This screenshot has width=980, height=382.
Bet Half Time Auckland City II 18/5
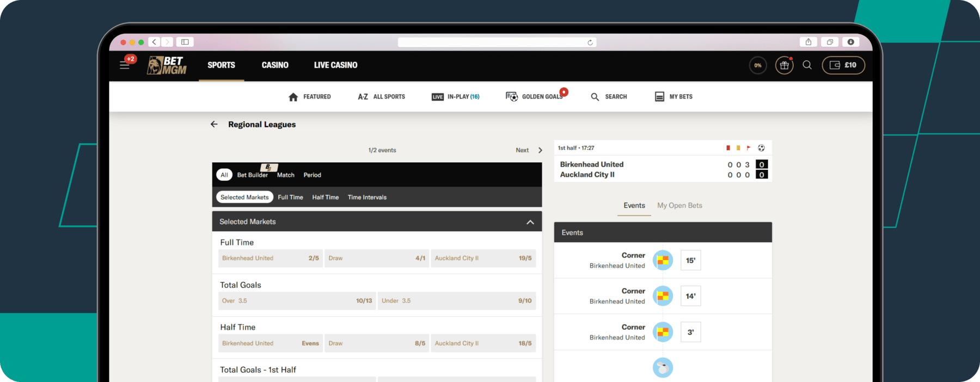pyautogui.click(x=483, y=343)
